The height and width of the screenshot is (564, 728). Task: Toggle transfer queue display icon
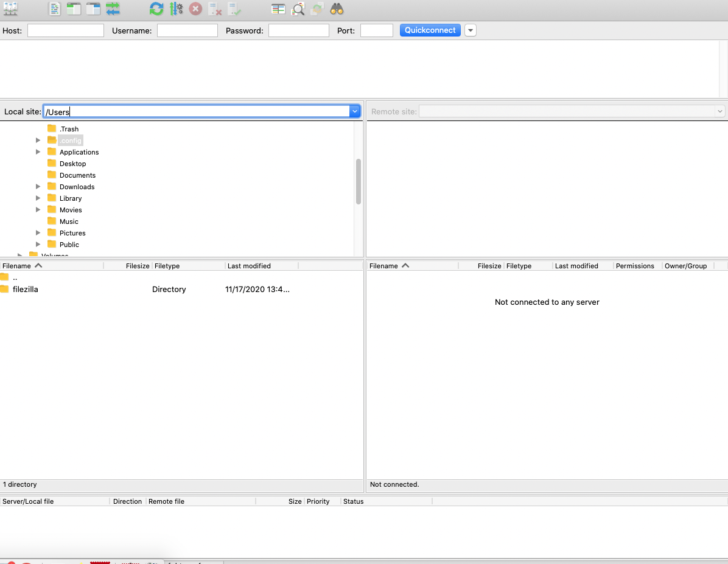(x=113, y=9)
